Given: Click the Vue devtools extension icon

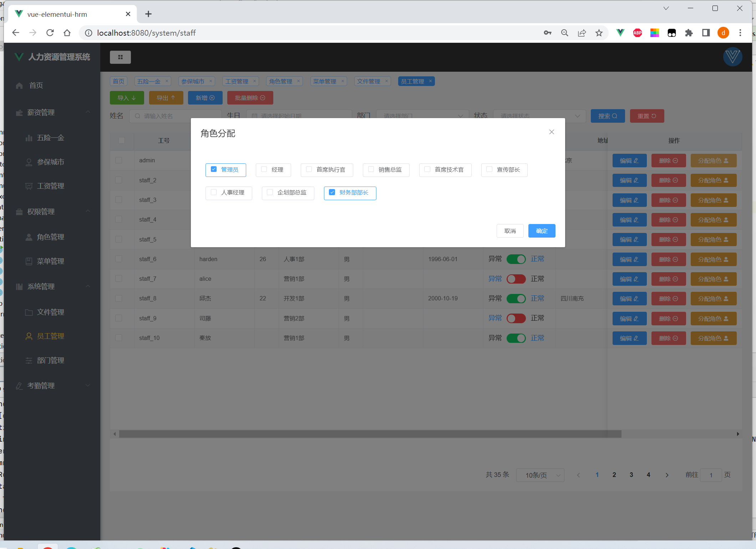Looking at the screenshot, I should coord(620,33).
